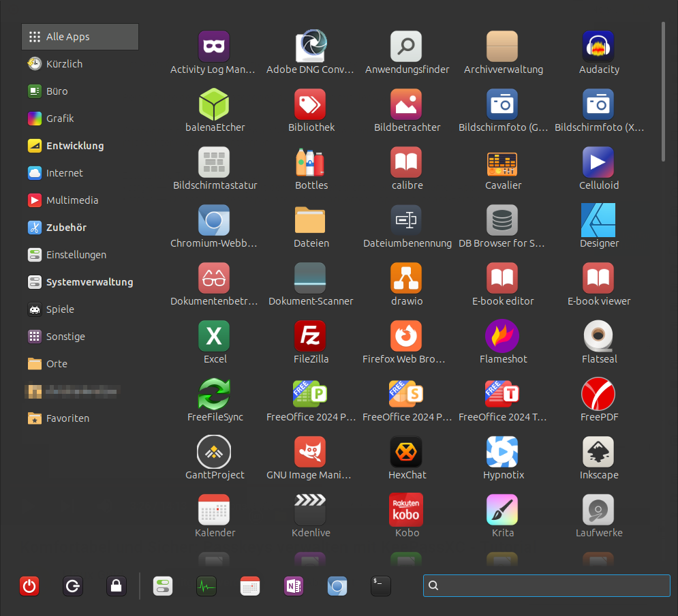Click the red power-off button
The height and width of the screenshot is (616, 678).
(x=29, y=586)
